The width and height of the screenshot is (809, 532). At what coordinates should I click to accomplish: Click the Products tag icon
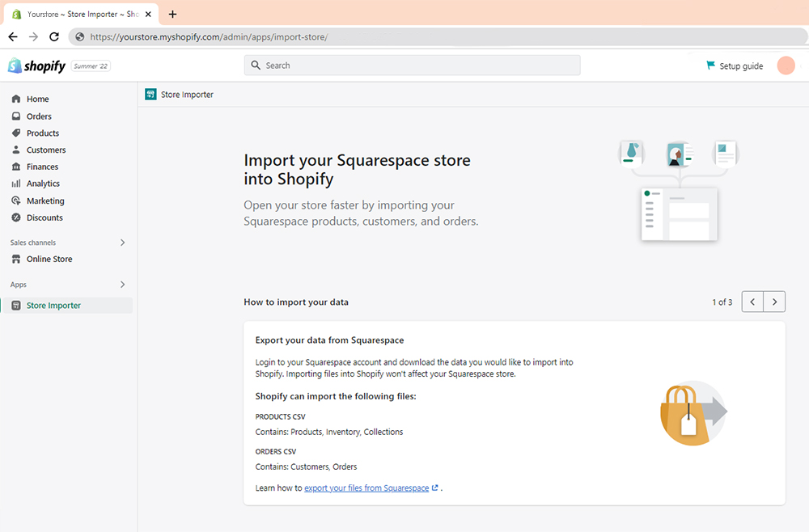[16, 133]
